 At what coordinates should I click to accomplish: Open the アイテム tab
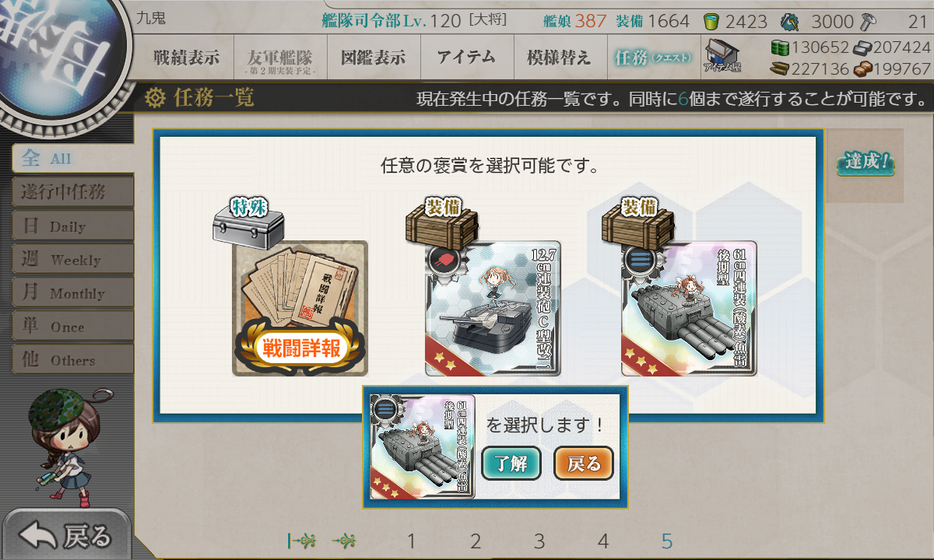point(466,57)
